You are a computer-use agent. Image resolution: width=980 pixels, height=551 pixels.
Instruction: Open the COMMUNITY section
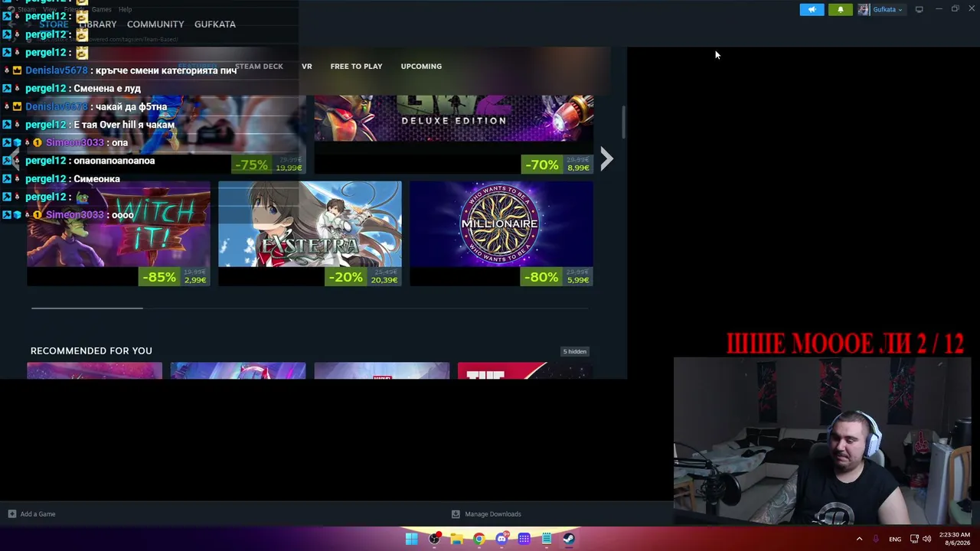click(155, 24)
